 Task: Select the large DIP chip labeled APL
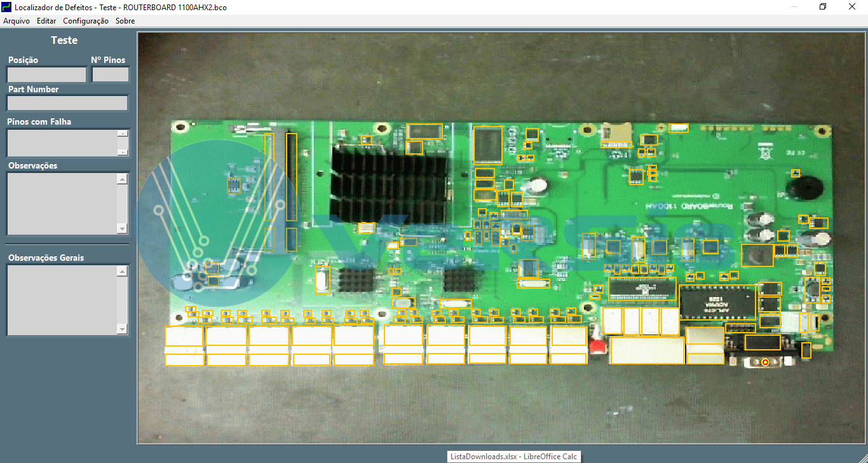tap(717, 302)
